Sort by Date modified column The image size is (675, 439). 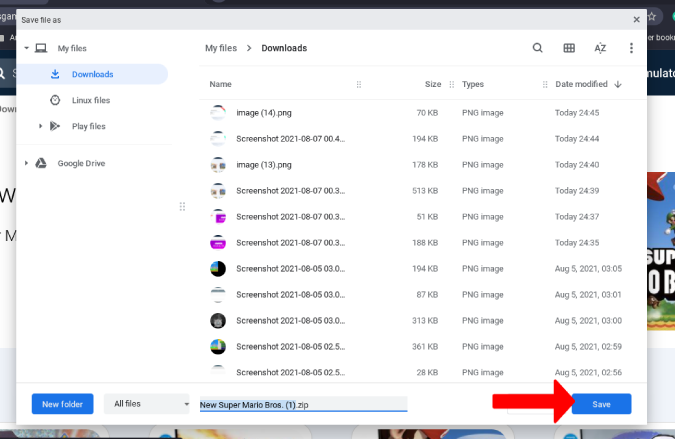coord(581,85)
